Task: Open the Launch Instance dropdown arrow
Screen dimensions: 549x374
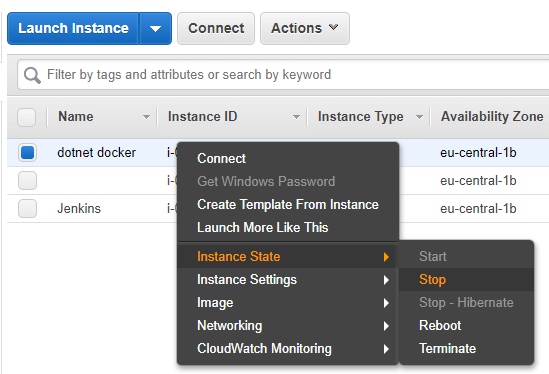Action: 155,28
